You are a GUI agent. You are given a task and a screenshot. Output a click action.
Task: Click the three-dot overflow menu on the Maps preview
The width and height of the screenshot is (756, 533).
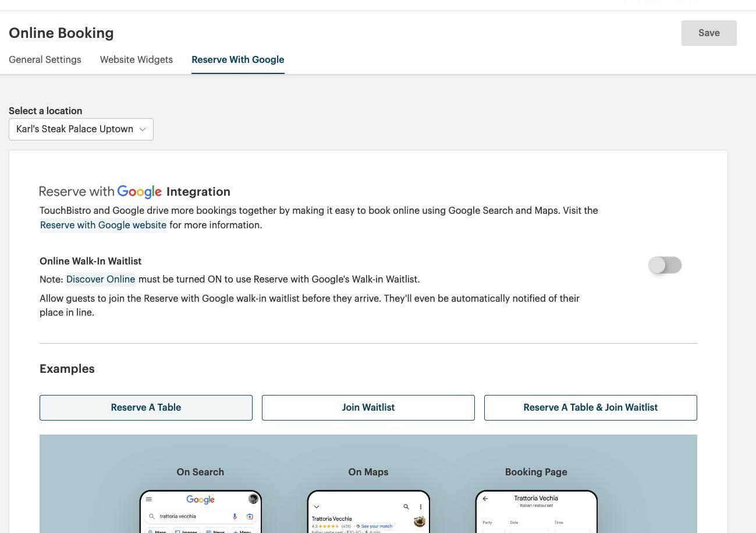pos(421,506)
